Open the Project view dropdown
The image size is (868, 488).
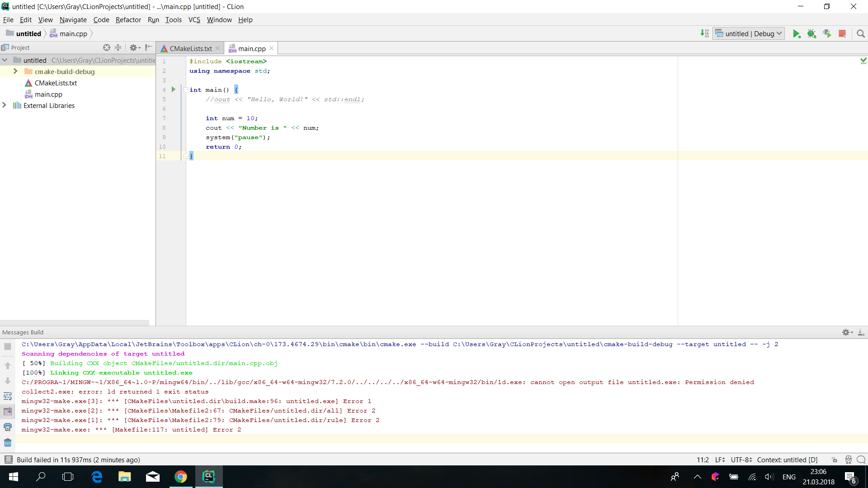click(16, 47)
